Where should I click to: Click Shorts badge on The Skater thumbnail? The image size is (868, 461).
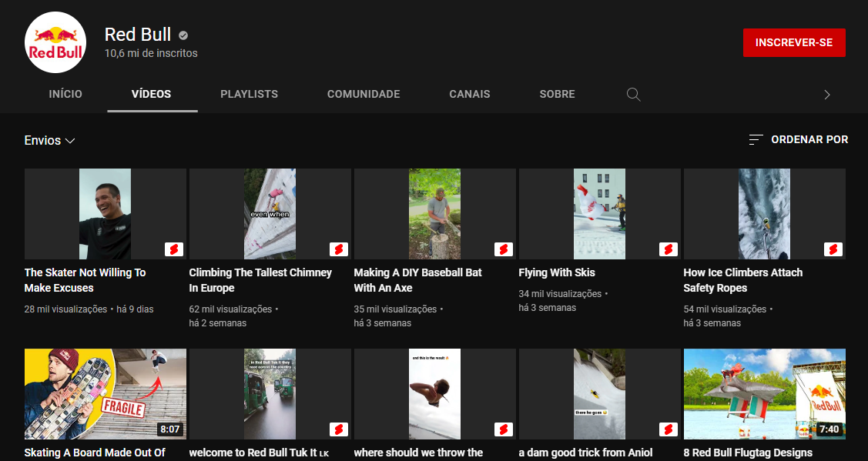(x=174, y=249)
